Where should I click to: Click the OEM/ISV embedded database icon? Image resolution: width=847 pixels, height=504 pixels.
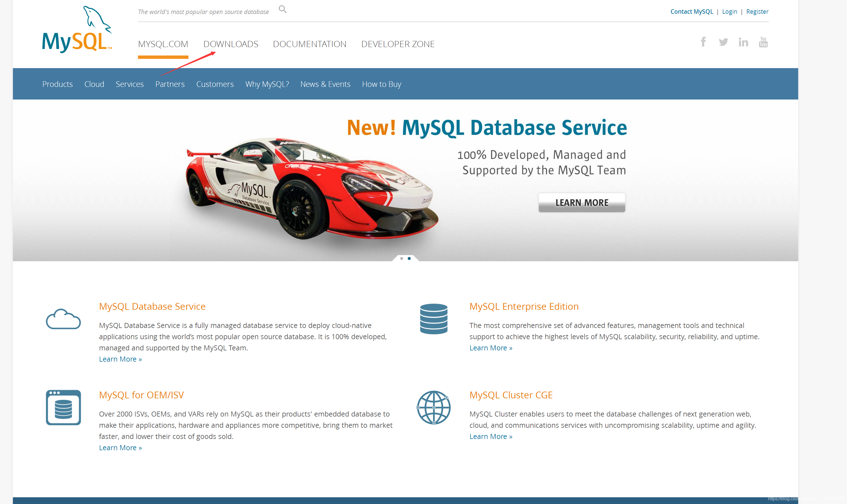pos(63,407)
